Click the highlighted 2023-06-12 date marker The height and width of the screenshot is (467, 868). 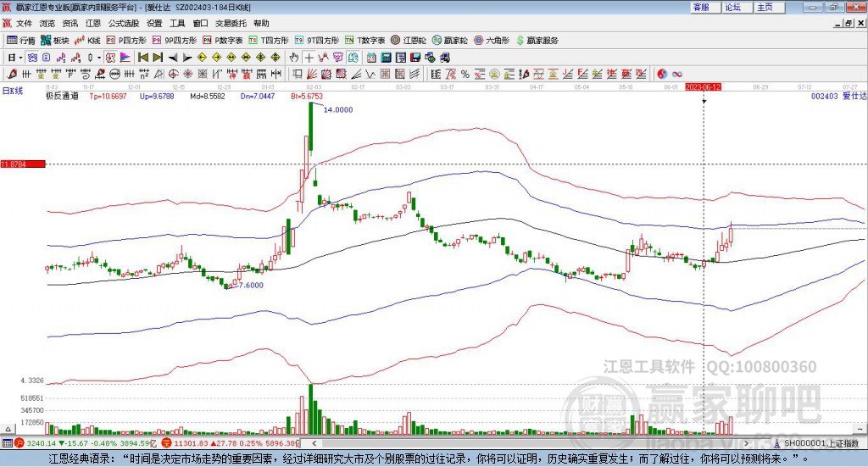coord(703,87)
